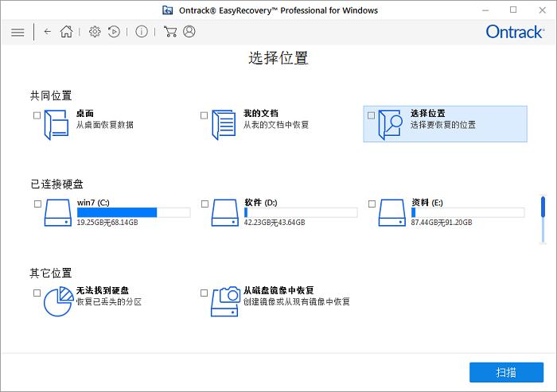Click 恢复已丢失的分区 description
This screenshot has width=557, height=392.
click(109, 302)
